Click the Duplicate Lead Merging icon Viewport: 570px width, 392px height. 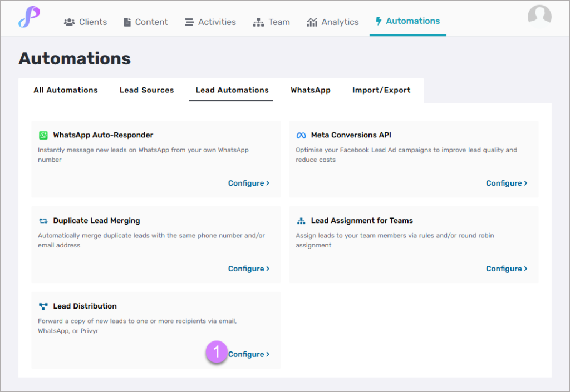[x=43, y=221]
